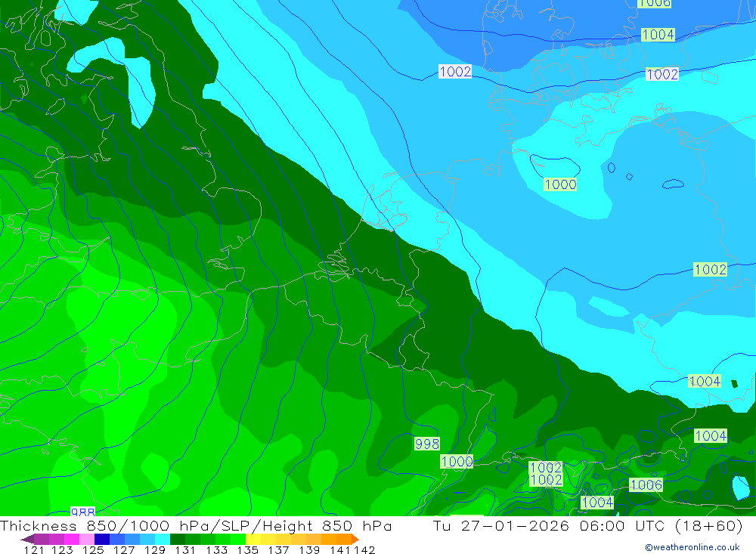Click legend value 121
The width and height of the screenshot is (756, 554).
[34, 549]
